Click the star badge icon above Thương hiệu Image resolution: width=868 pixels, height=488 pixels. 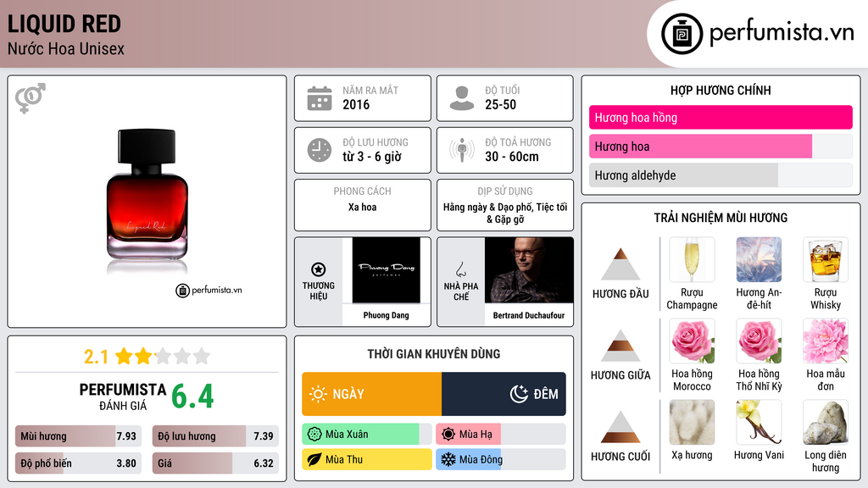point(319,269)
